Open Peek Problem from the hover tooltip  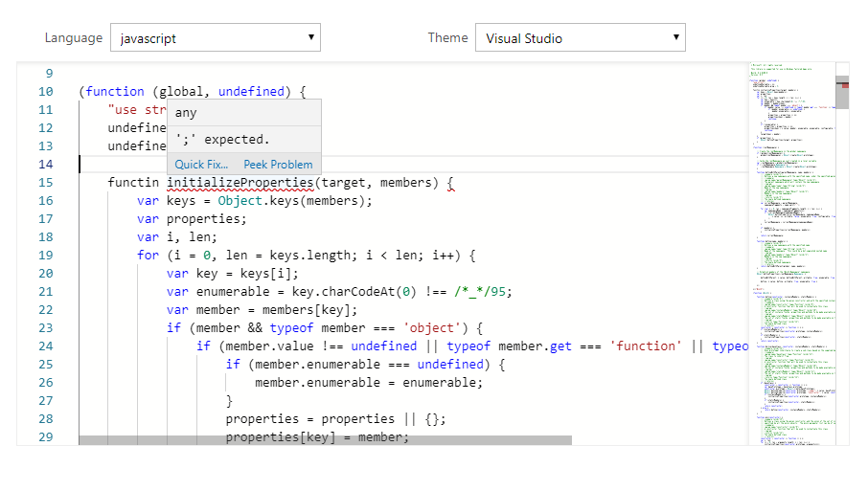click(278, 165)
